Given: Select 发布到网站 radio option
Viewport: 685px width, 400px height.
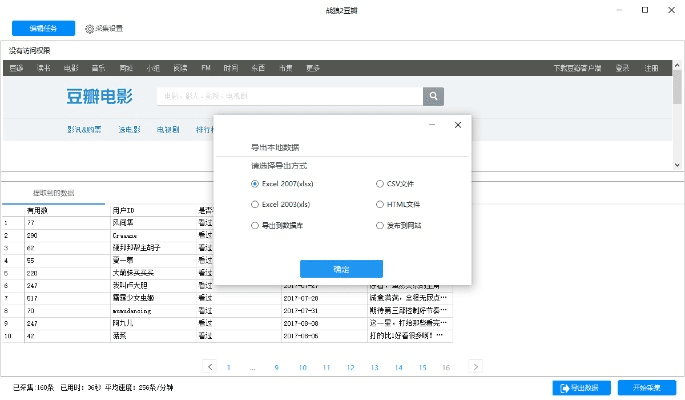Looking at the screenshot, I should click(x=398, y=225).
